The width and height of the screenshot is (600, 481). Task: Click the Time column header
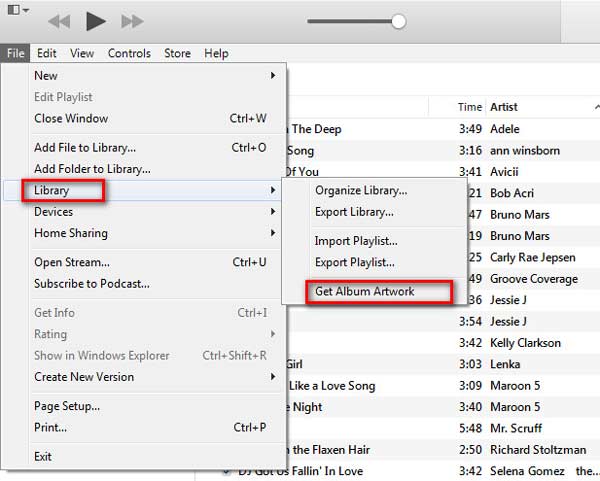tap(469, 107)
